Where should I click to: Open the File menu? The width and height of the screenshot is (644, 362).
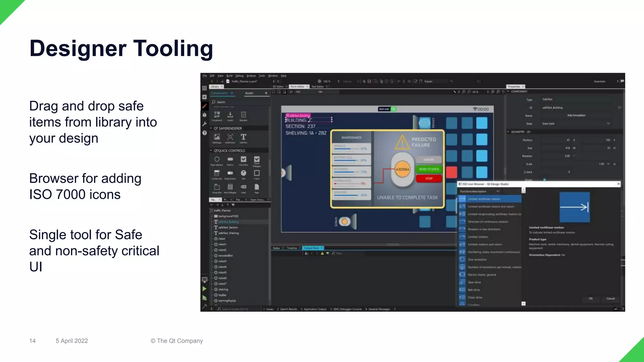point(205,76)
